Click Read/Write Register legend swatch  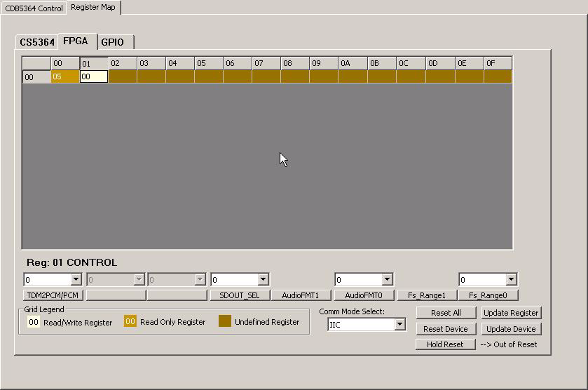pos(34,322)
